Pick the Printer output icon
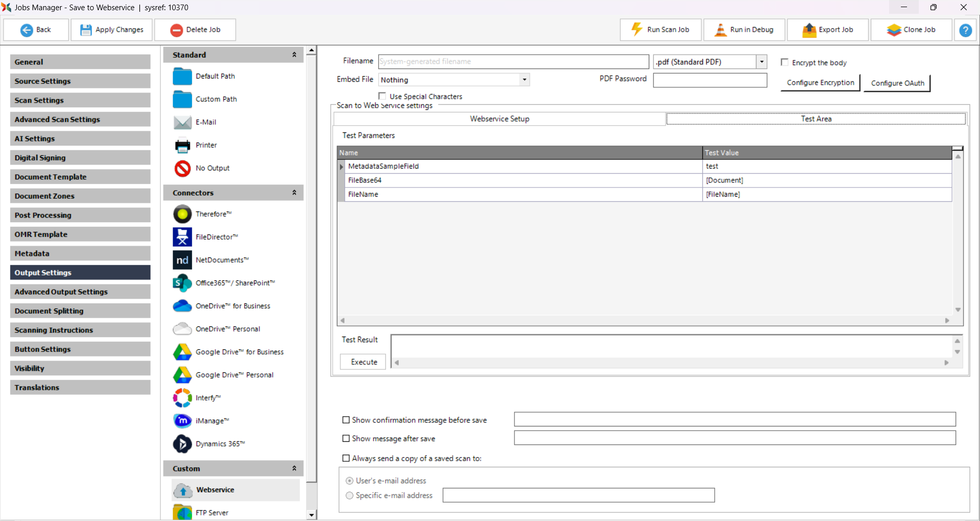The image size is (980, 521). [x=182, y=146]
